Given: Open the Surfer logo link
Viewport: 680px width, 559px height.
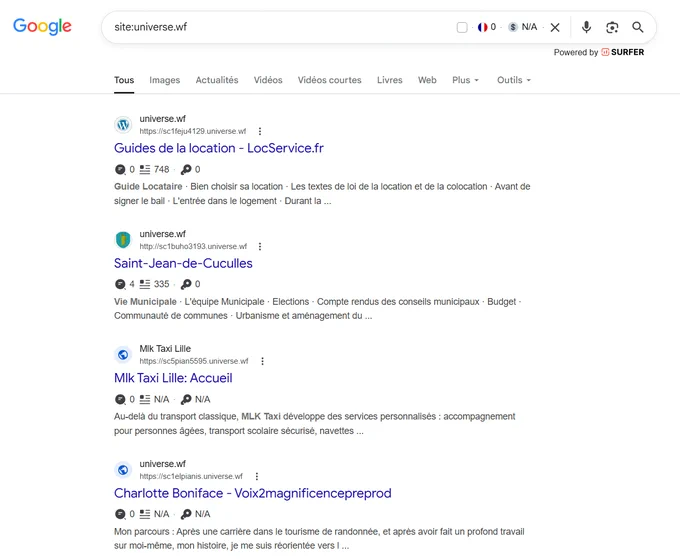Looking at the screenshot, I should click(623, 52).
